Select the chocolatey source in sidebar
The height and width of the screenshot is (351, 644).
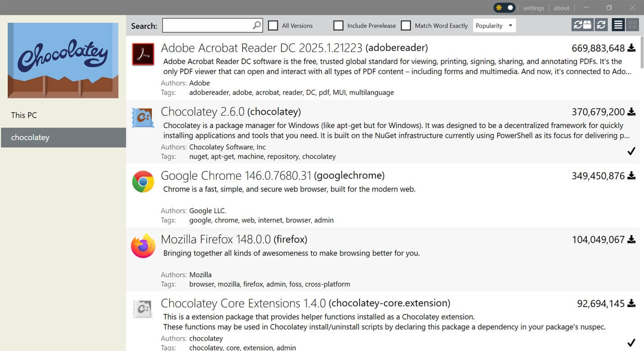(63, 138)
